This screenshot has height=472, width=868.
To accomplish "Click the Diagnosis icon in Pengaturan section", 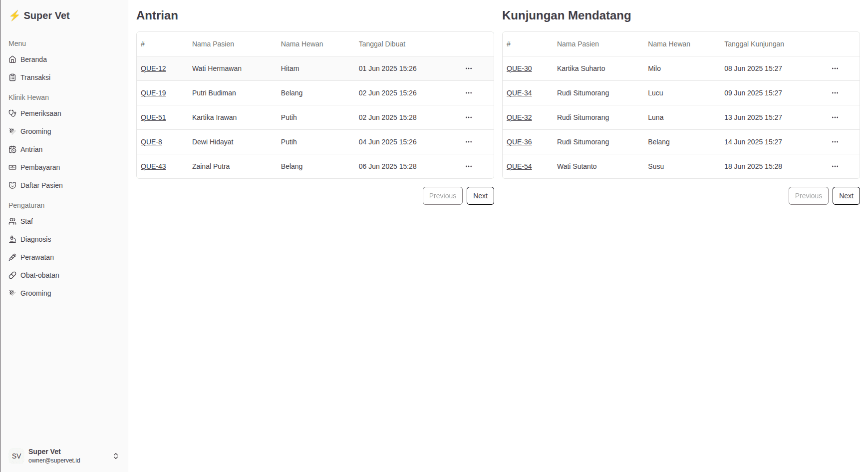I will [12, 239].
